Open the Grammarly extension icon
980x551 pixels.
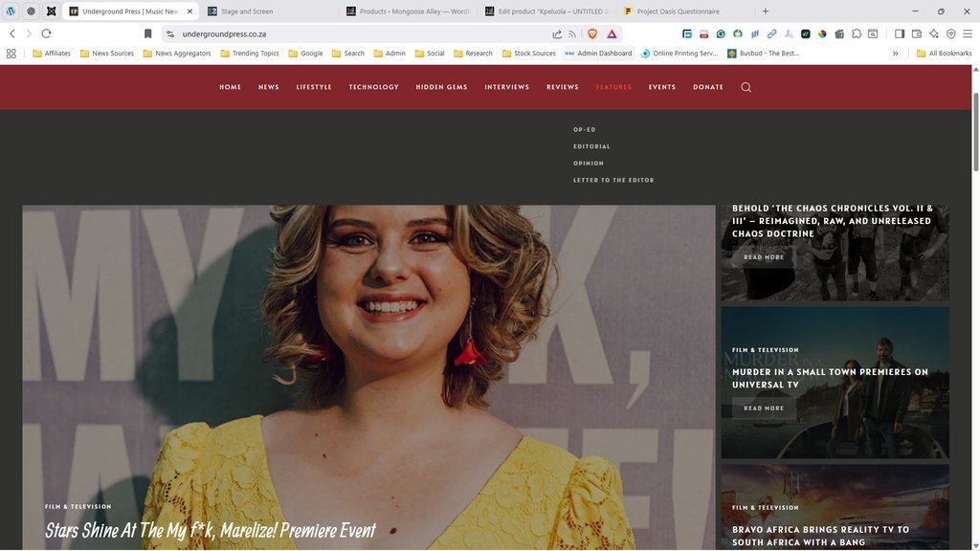tap(721, 33)
